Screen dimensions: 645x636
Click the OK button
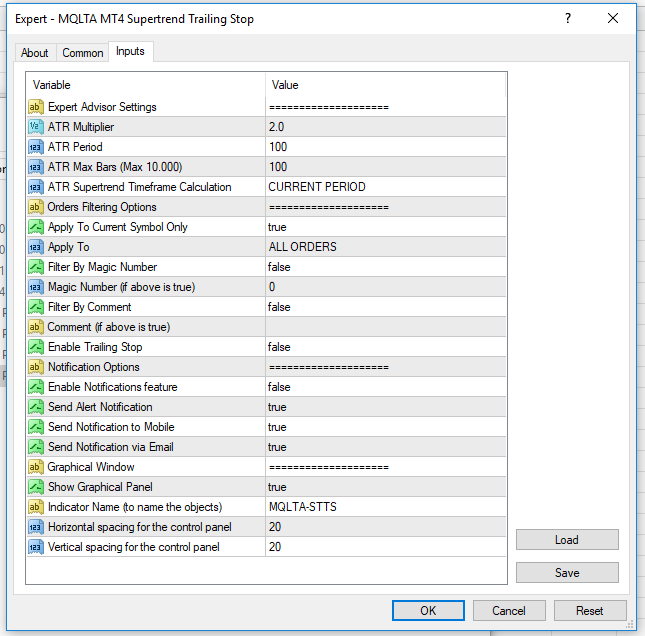[428, 610]
